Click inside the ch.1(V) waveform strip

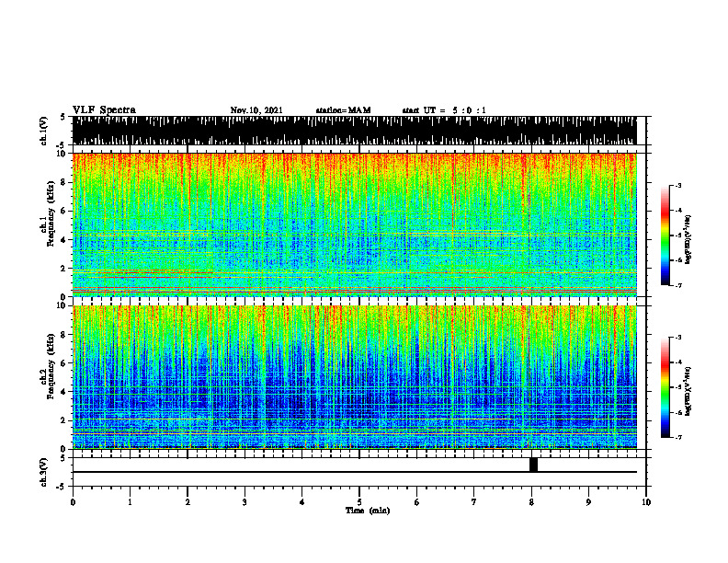click(354, 131)
